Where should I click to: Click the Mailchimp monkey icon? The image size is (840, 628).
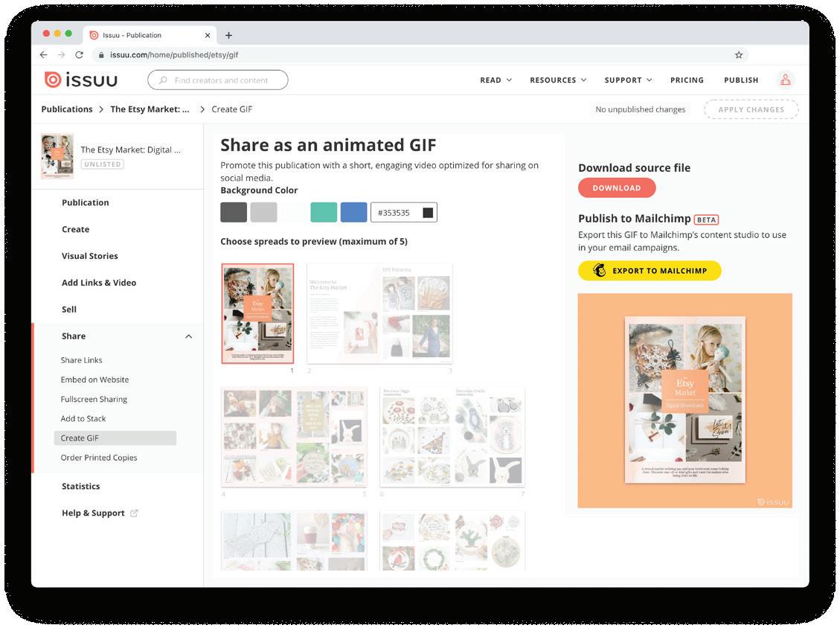pyautogui.click(x=599, y=271)
